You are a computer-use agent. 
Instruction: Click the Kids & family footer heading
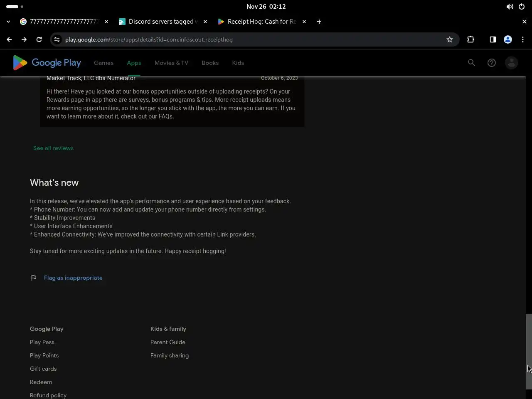pyautogui.click(x=168, y=329)
